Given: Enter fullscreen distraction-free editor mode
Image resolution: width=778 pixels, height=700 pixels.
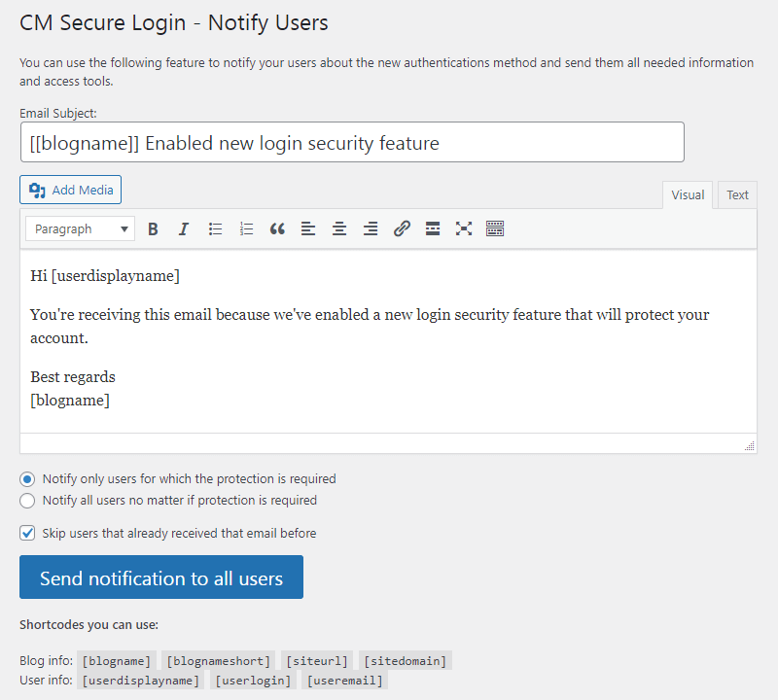Looking at the screenshot, I should (464, 229).
